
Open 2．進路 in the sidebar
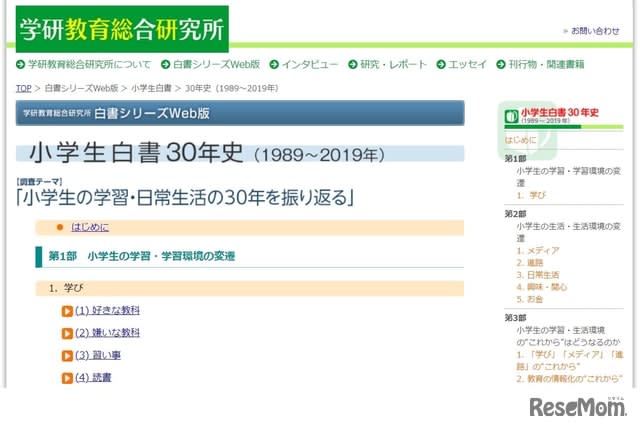[x=530, y=263]
